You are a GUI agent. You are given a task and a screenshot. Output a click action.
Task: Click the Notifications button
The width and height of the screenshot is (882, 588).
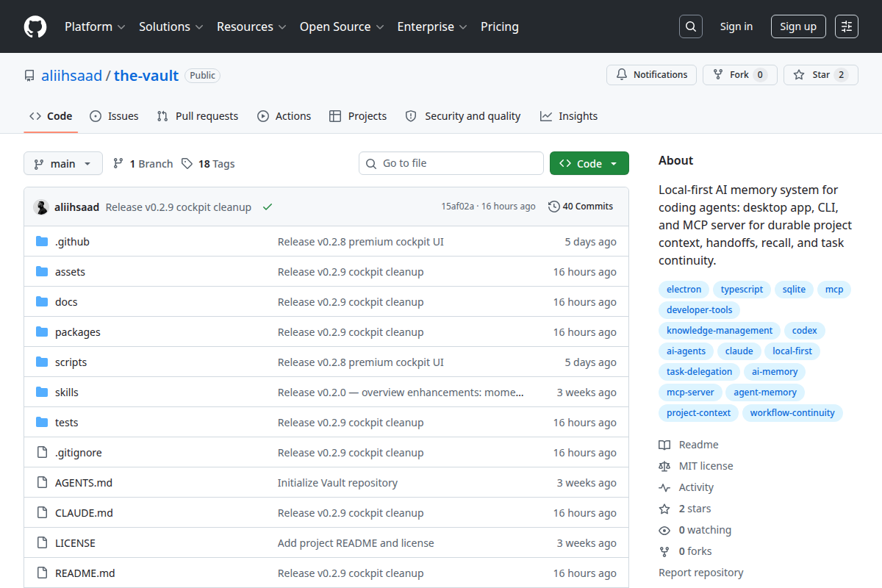pos(651,75)
